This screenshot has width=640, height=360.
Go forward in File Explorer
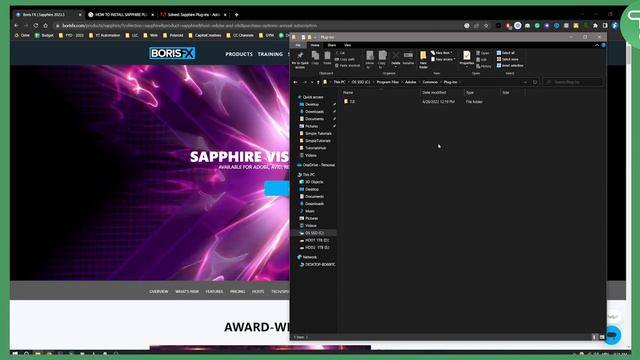304,82
